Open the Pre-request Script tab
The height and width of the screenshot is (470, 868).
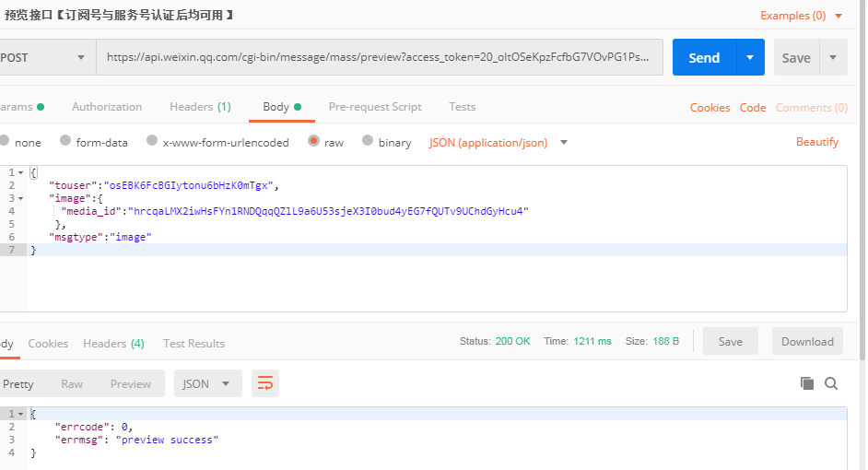click(x=375, y=107)
